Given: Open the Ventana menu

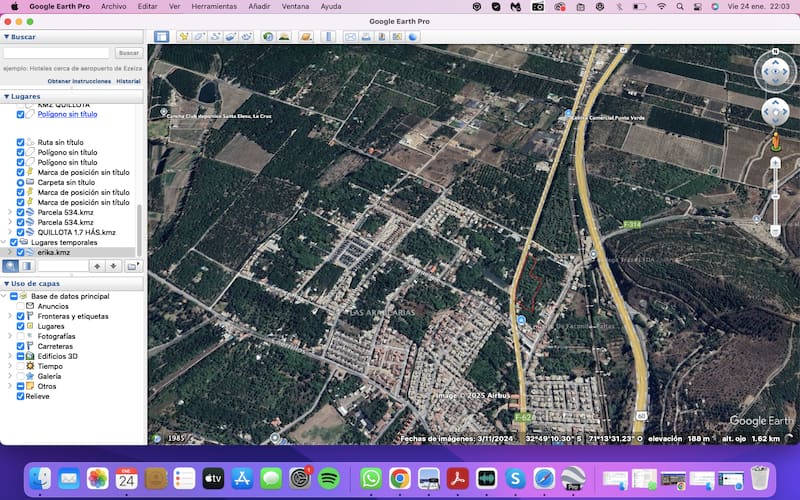Looking at the screenshot, I should coord(295,7).
